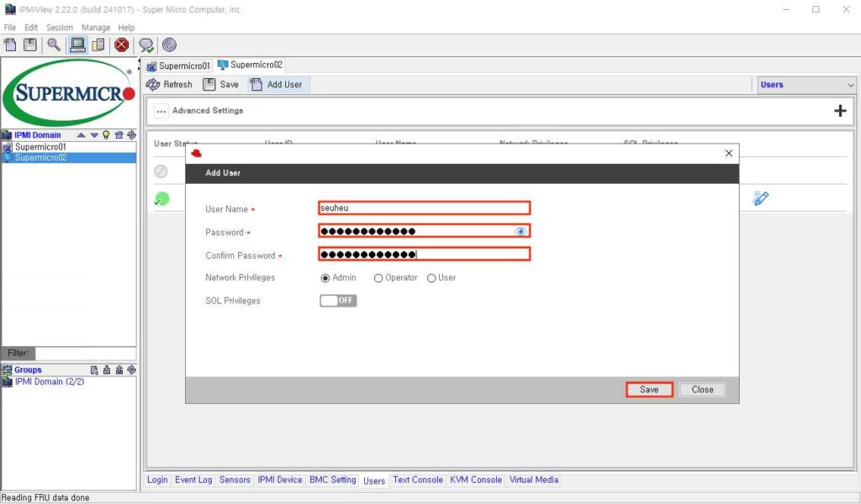Image resolution: width=861 pixels, height=504 pixels.
Task: Click the 'Reading FRU data done' status text
Action: (45, 498)
